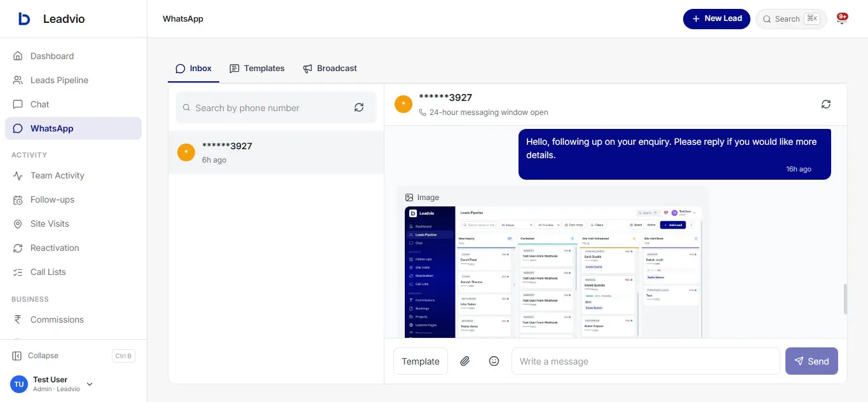The width and height of the screenshot is (868, 402).
Task: Go to Leads Pipeline page
Action: pos(73,80)
